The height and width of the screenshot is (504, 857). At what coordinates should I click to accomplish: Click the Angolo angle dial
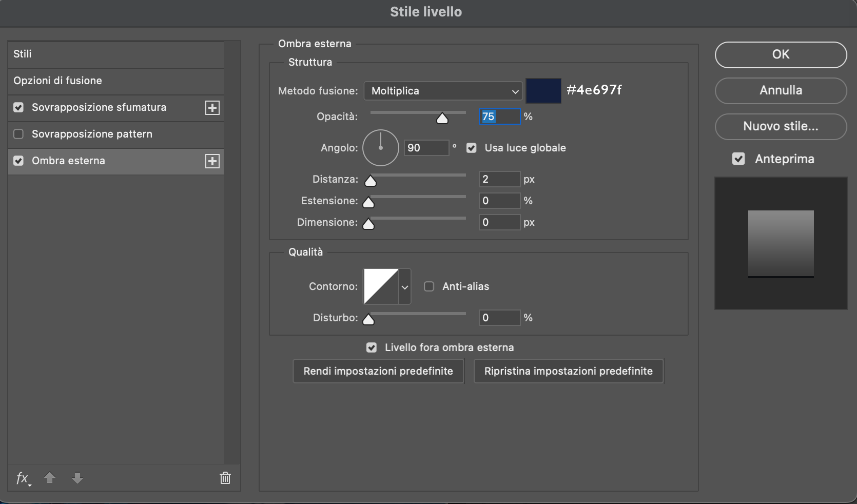click(x=381, y=148)
